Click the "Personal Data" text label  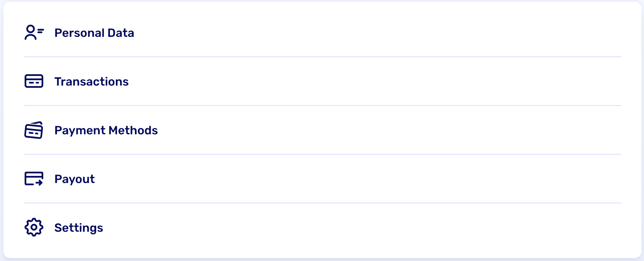(94, 33)
